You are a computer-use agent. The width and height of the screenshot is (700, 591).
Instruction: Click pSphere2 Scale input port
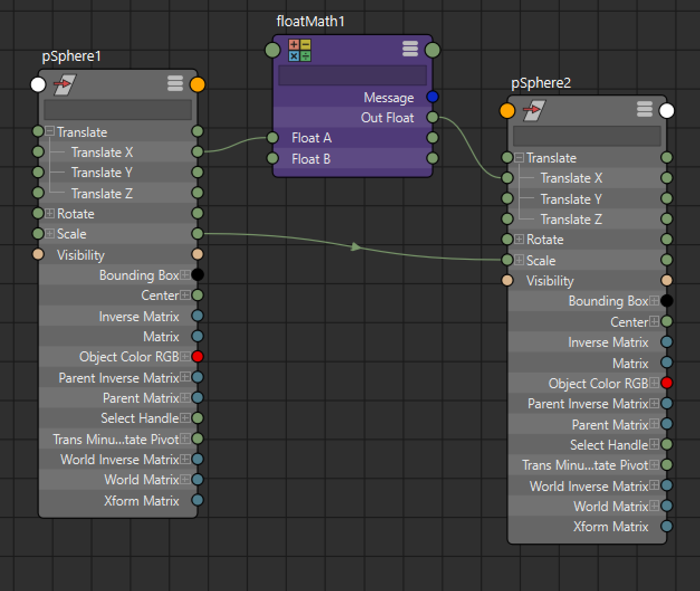(507, 260)
